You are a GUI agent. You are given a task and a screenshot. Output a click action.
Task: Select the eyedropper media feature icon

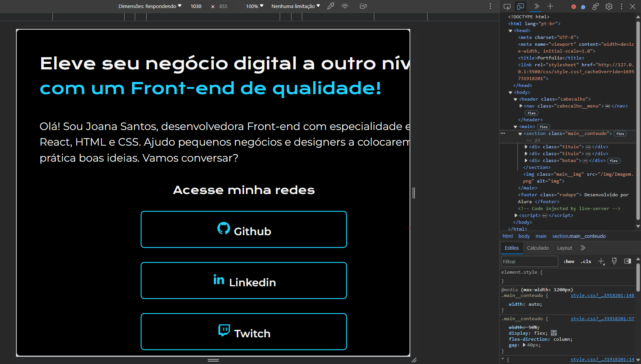pos(331,6)
